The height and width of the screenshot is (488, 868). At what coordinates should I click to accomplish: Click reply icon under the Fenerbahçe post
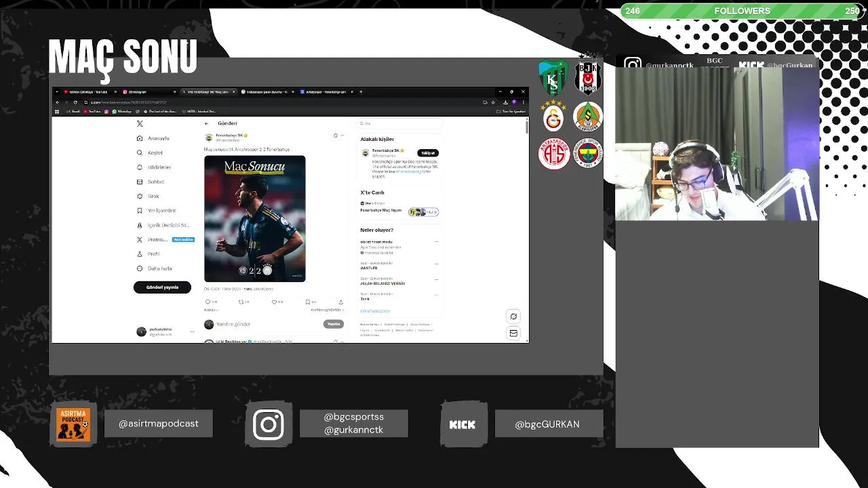(208, 302)
